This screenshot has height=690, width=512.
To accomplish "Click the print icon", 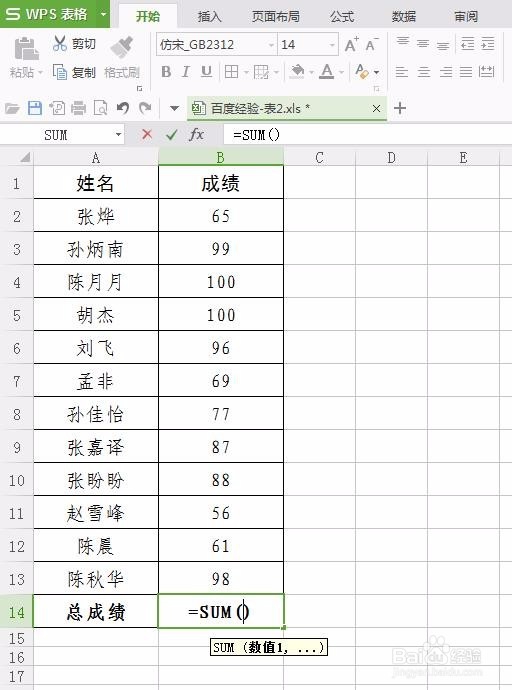I will pos(78,108).
